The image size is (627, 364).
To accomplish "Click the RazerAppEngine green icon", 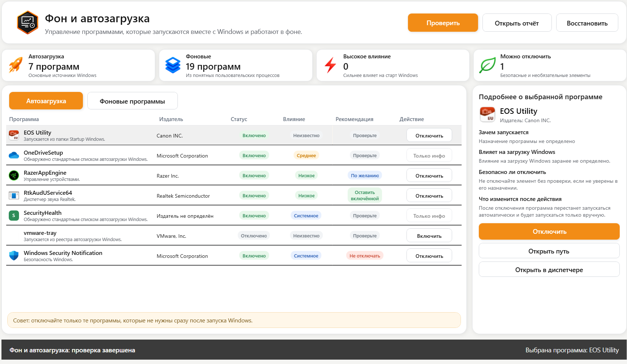I will [14, 175].
